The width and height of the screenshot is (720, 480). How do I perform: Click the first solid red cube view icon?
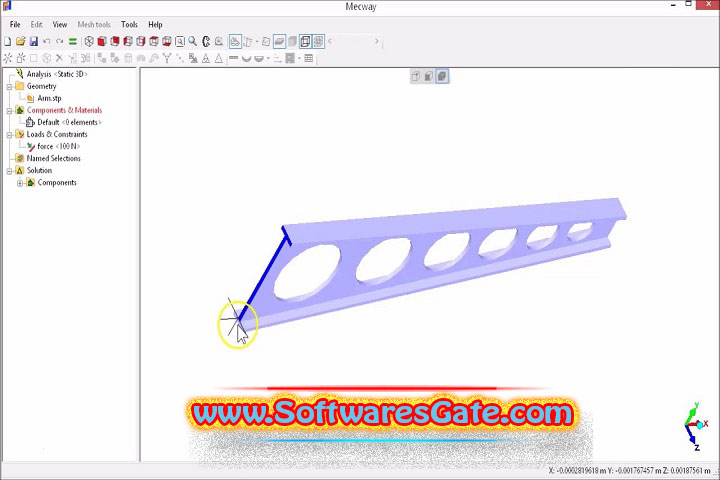102,42
